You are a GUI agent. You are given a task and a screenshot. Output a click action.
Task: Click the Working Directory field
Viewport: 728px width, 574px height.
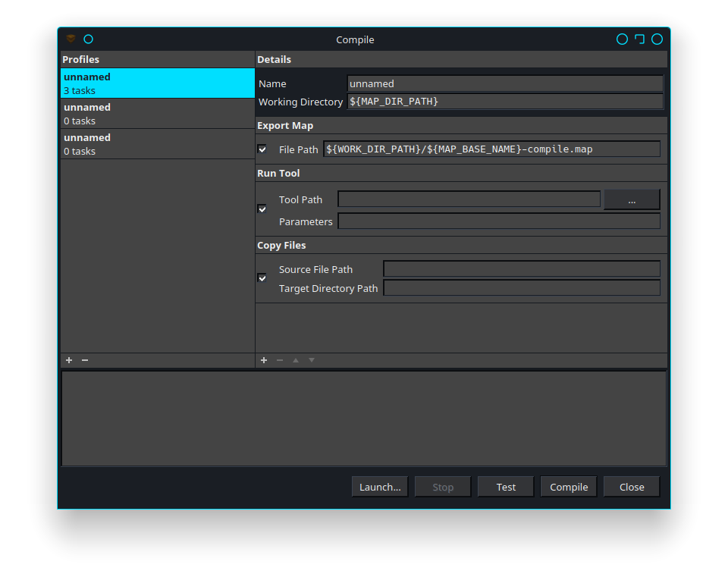pyautogui.click(x=504, y=101)
